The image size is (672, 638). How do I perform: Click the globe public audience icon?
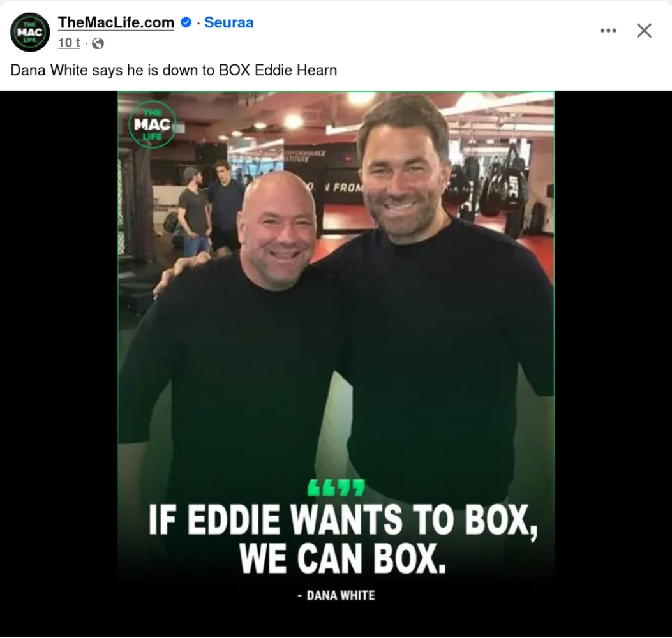pos(98,43)
